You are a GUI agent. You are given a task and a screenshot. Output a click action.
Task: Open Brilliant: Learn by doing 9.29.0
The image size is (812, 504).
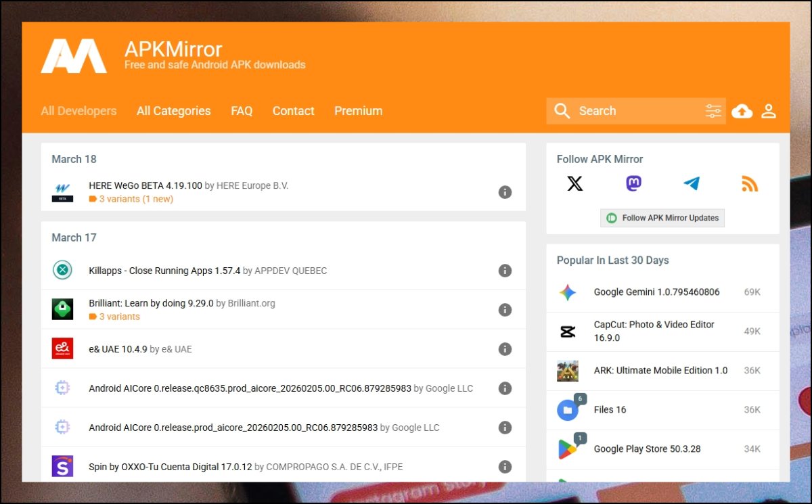click(151, 303)
